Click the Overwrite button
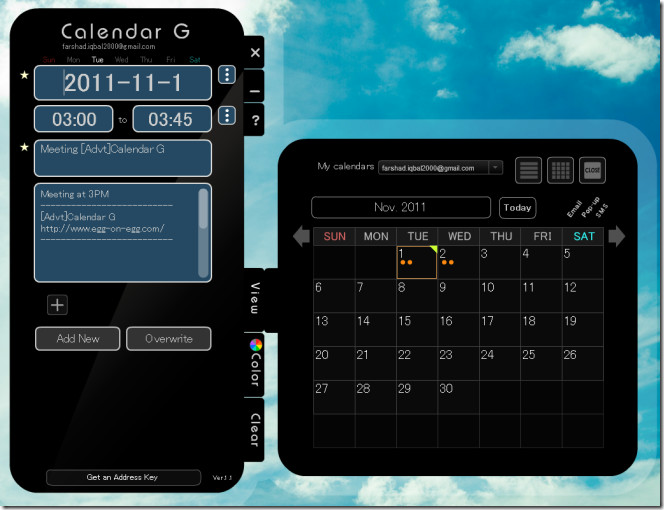Viewport: 664px width, 510px height. [x=169, y=338]
